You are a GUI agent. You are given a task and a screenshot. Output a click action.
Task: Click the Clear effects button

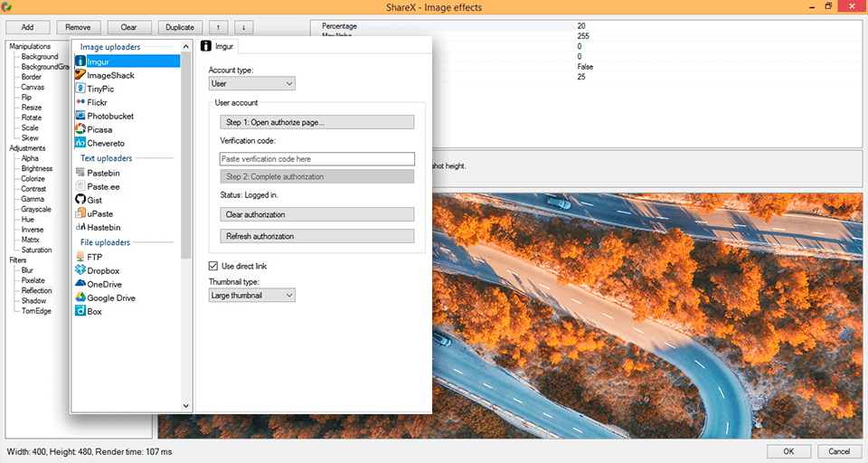pyautogui.click(x=129, y=27)
